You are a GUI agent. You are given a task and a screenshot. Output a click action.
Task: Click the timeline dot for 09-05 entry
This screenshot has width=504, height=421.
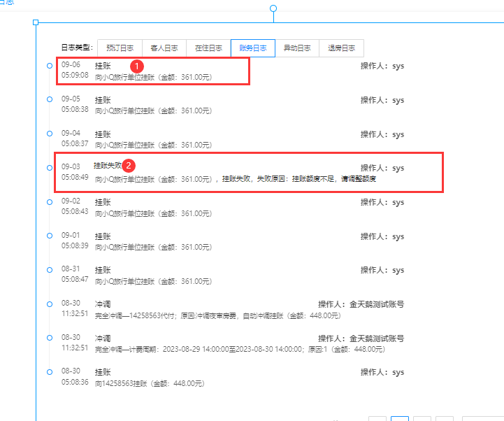(50, 99)
